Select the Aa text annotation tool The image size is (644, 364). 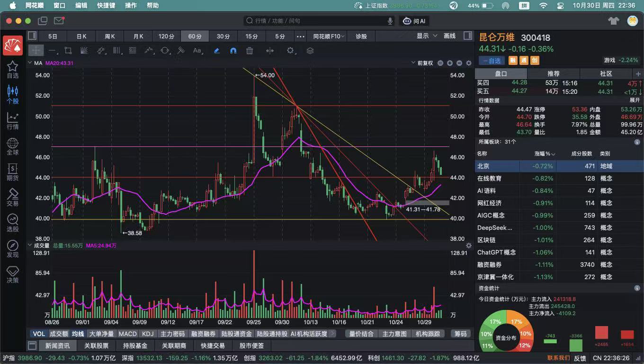click(197, 51)
